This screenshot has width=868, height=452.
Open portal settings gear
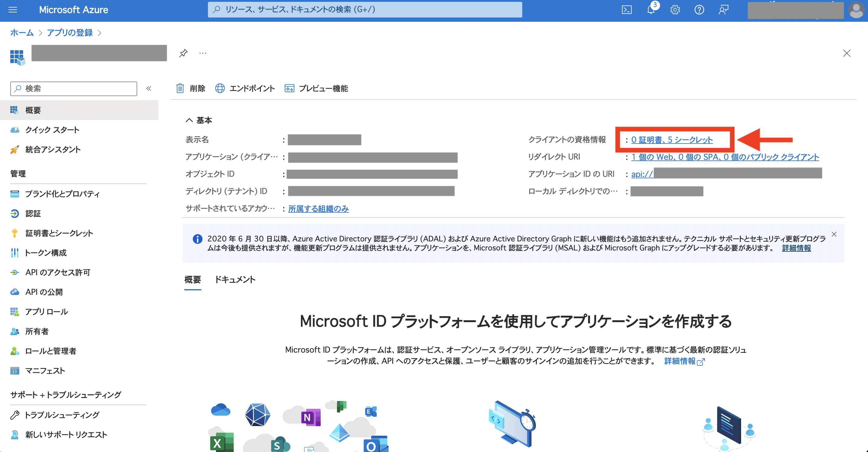(x=675, y=10)
